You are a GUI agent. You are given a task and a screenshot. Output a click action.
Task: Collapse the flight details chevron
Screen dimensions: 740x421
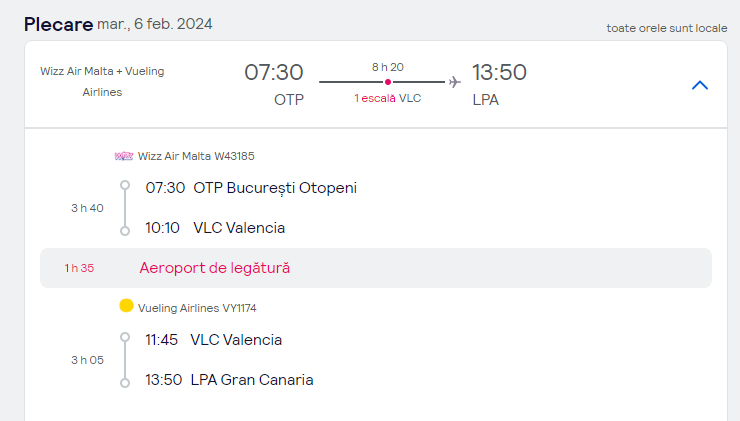(700, 85)
